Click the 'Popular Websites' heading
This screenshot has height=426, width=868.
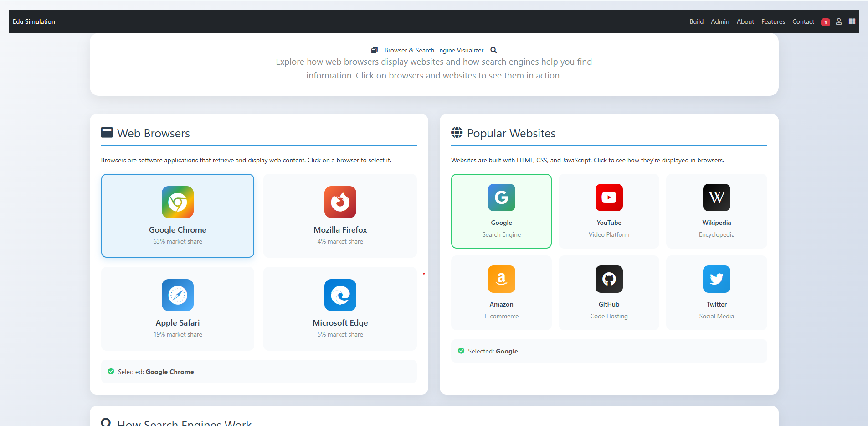[511, 133]
